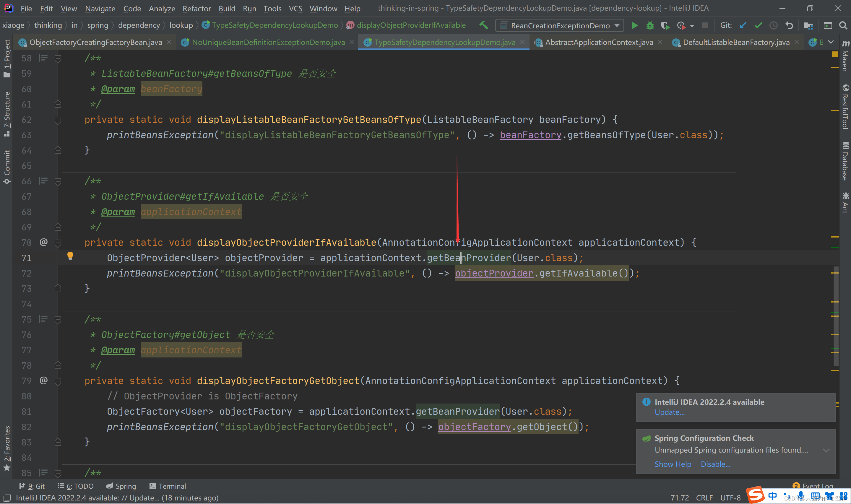Click the Run button to execute

click(x=635, y=25)
